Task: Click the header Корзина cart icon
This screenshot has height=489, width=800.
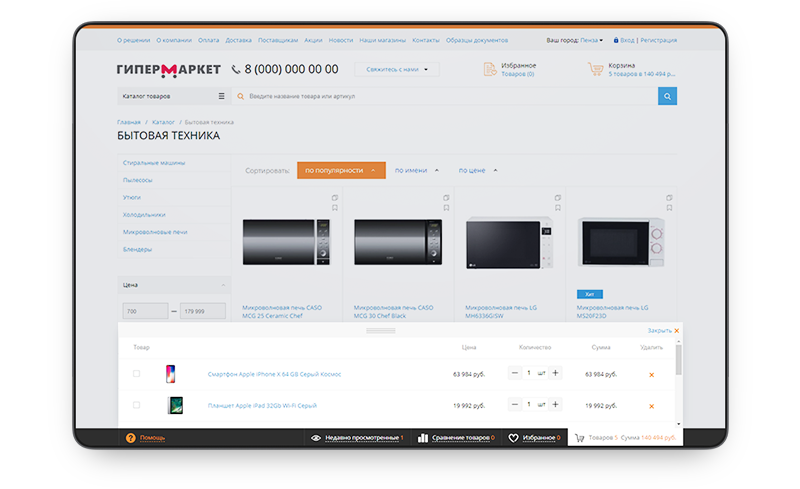Action: 595,69
